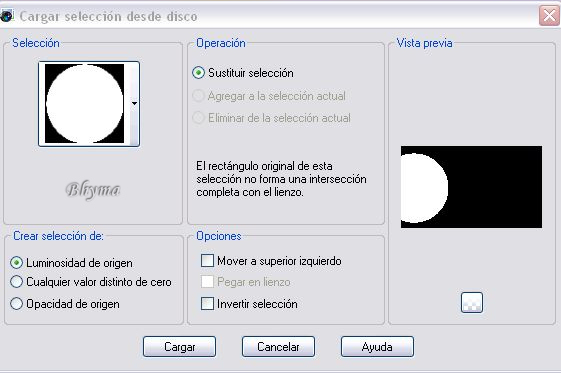This screenshot has height=373, width=561.
Task: Click the circle selection thumbnail
Action: 84,104
